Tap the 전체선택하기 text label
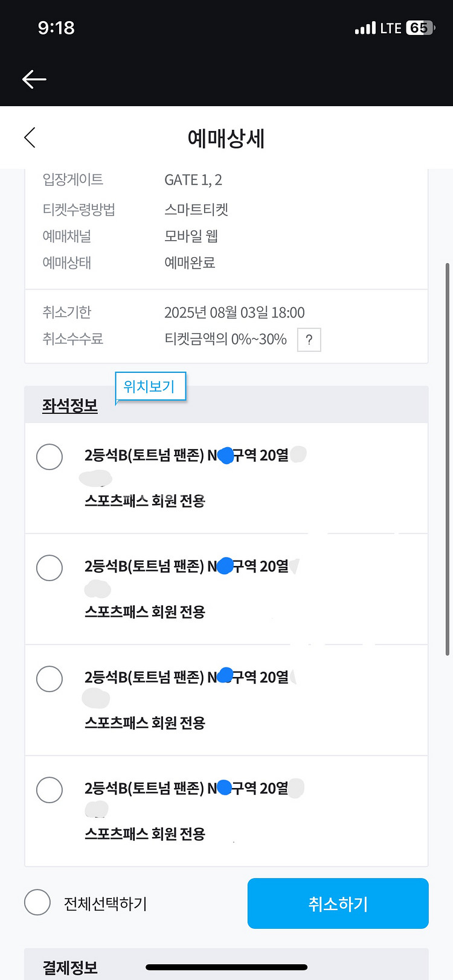Screen dimensions: 453x980 106,903
